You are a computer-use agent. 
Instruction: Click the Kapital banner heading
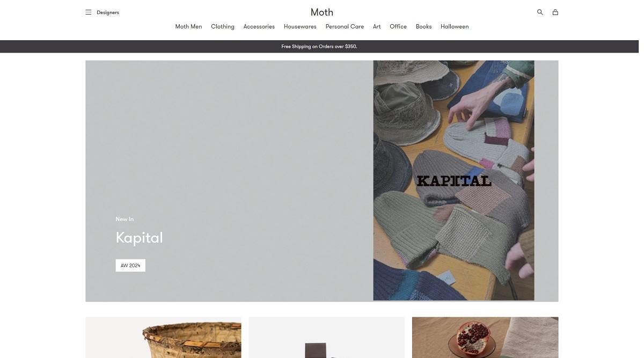139,237
